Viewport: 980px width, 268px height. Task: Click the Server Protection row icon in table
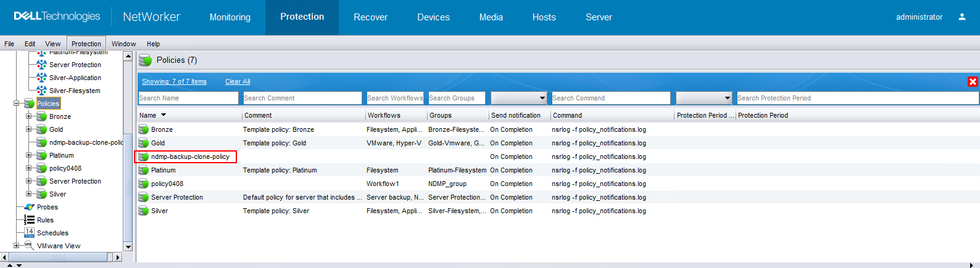[x=144, y=197]
